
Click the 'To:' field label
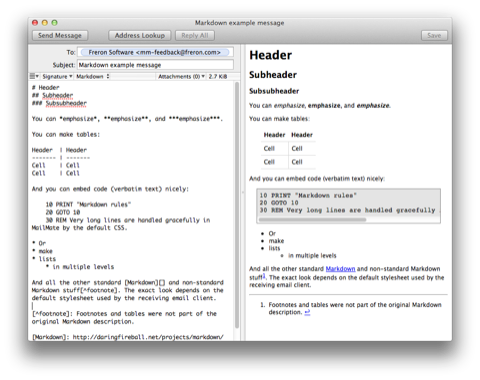coord(71,52)
